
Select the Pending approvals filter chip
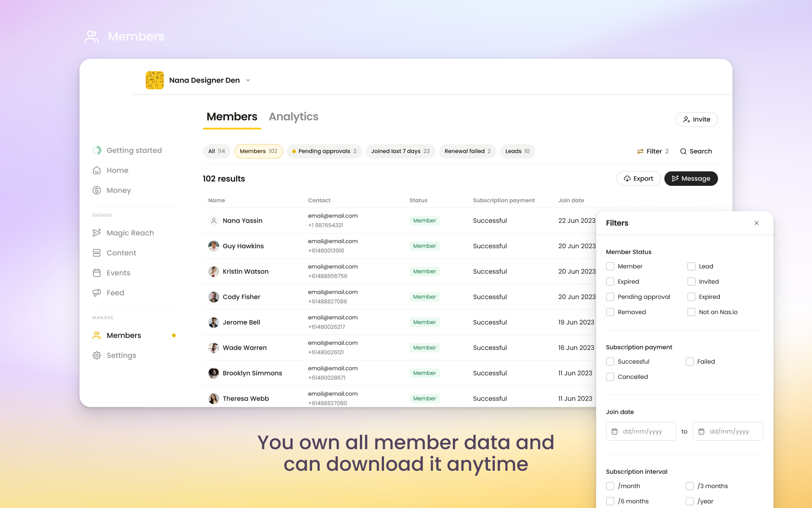click(324, 151)
